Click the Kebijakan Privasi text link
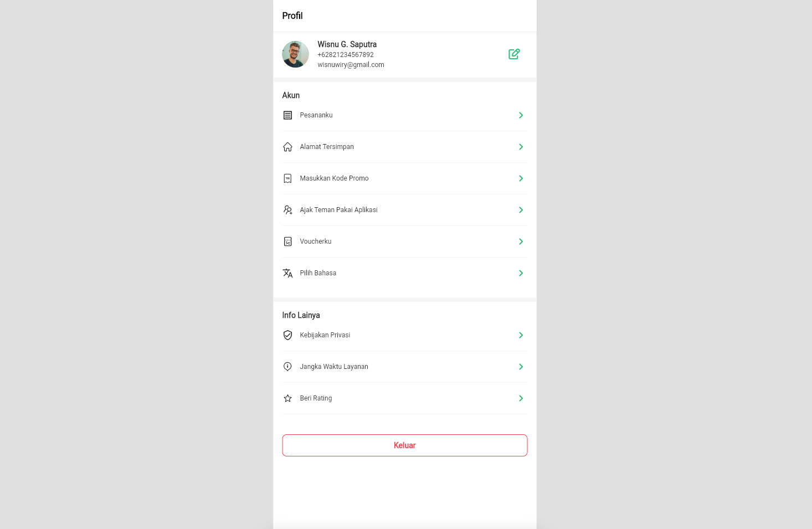 (325, 335)
